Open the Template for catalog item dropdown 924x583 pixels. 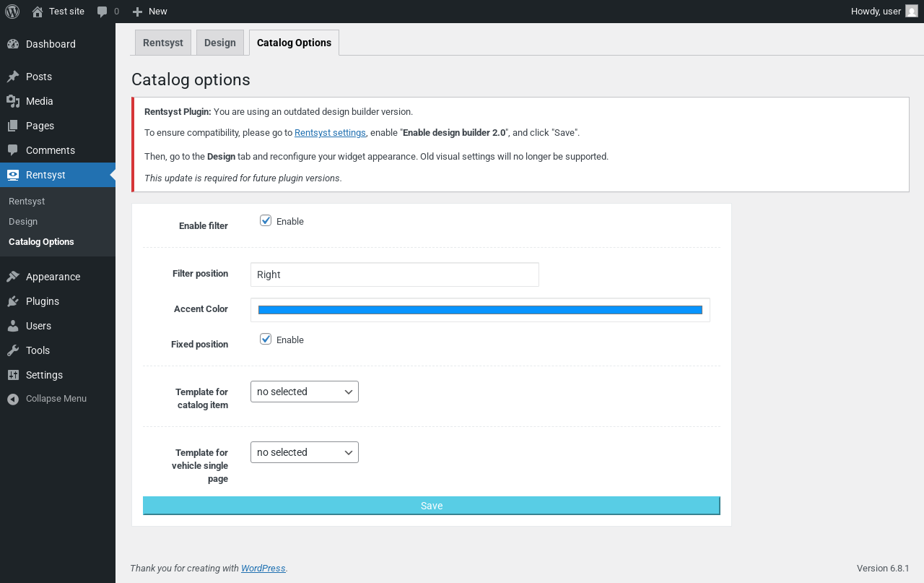click(x=305, y=392)
